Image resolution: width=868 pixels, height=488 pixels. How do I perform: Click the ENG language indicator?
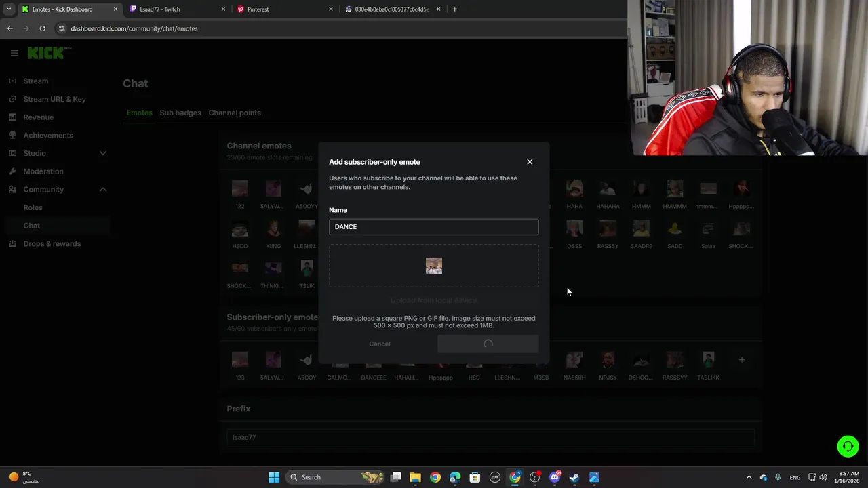[x=795, y=477]
